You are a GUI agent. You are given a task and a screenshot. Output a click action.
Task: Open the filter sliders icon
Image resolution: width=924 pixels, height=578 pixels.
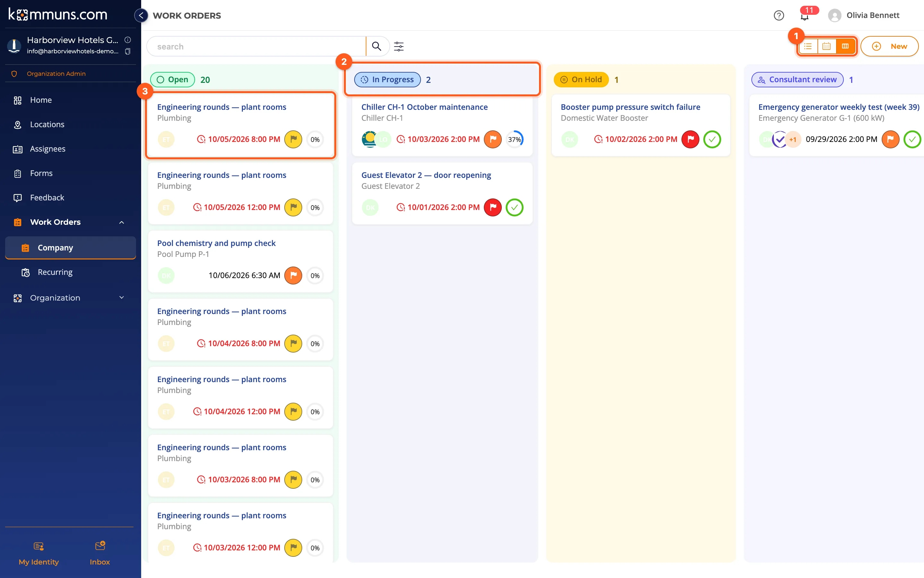coord(398,46)
